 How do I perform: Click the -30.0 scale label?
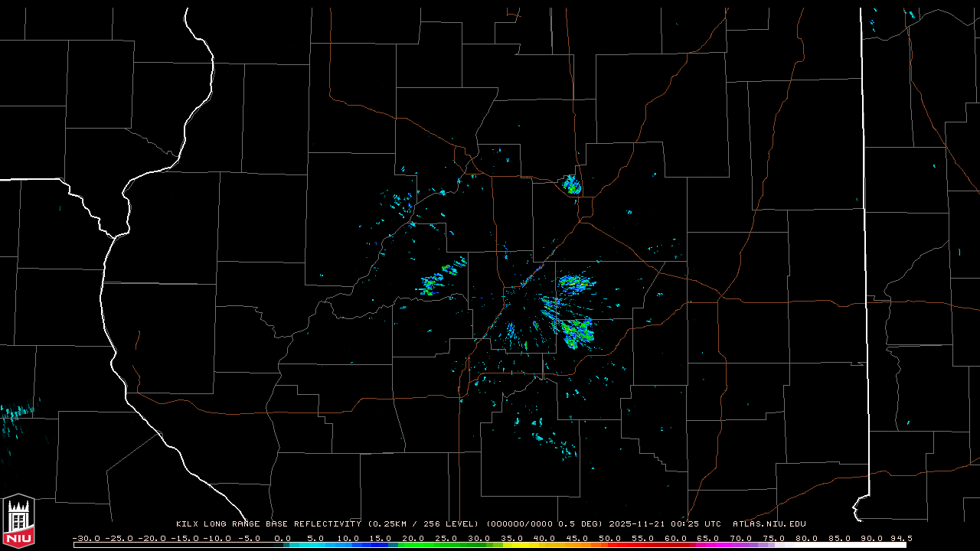pos(86,538)
